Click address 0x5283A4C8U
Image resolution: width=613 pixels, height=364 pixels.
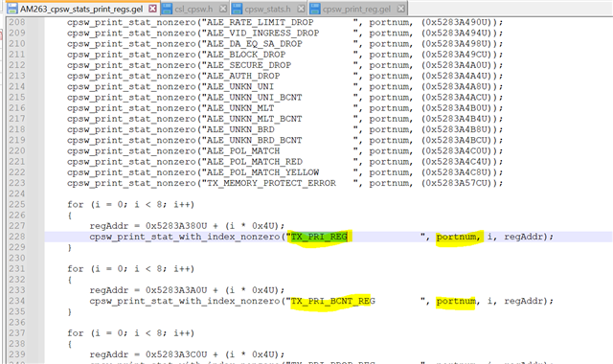coord(456,172)
